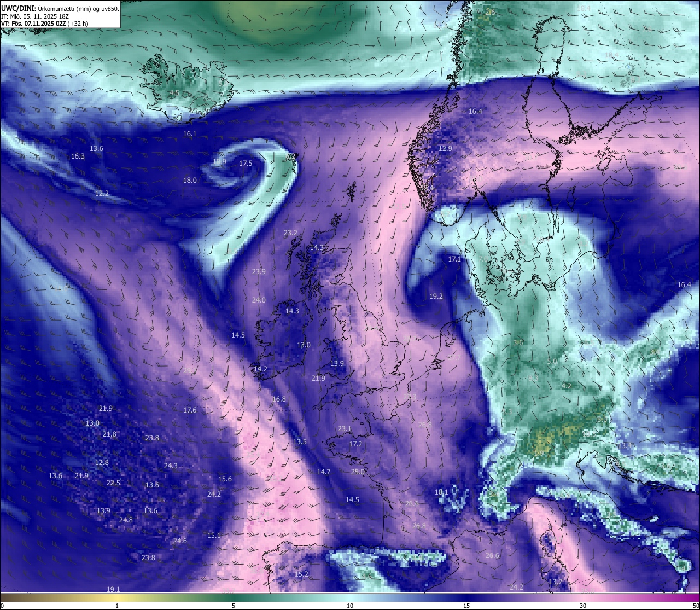Click the 'IT: Mið. 05. 11. 2025 18Z' line
Image resolution: width=700 pixels, height=610 pixels.
35,16
